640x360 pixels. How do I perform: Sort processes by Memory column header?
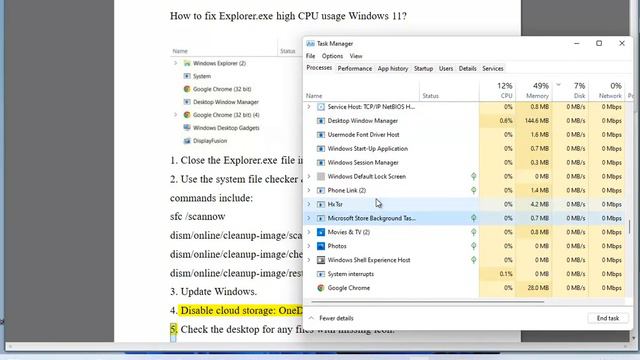pyautogui.click(x=534, y=90)
